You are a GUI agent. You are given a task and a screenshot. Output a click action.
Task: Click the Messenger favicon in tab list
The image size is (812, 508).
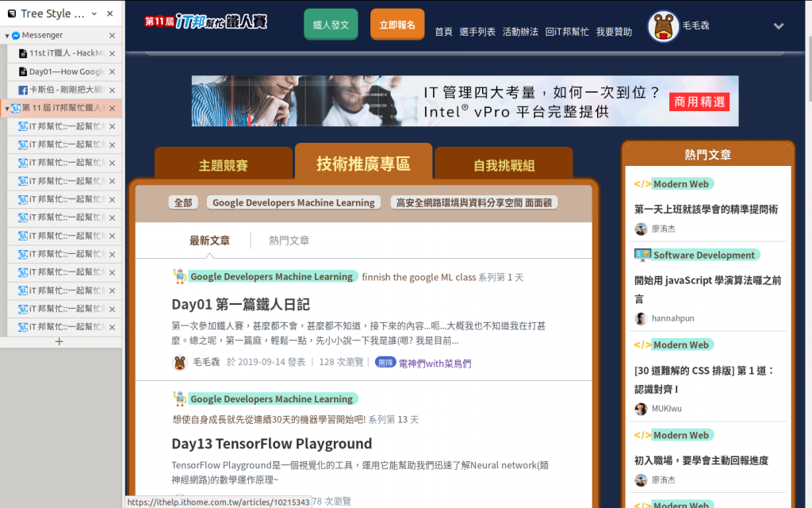point(16,36)
